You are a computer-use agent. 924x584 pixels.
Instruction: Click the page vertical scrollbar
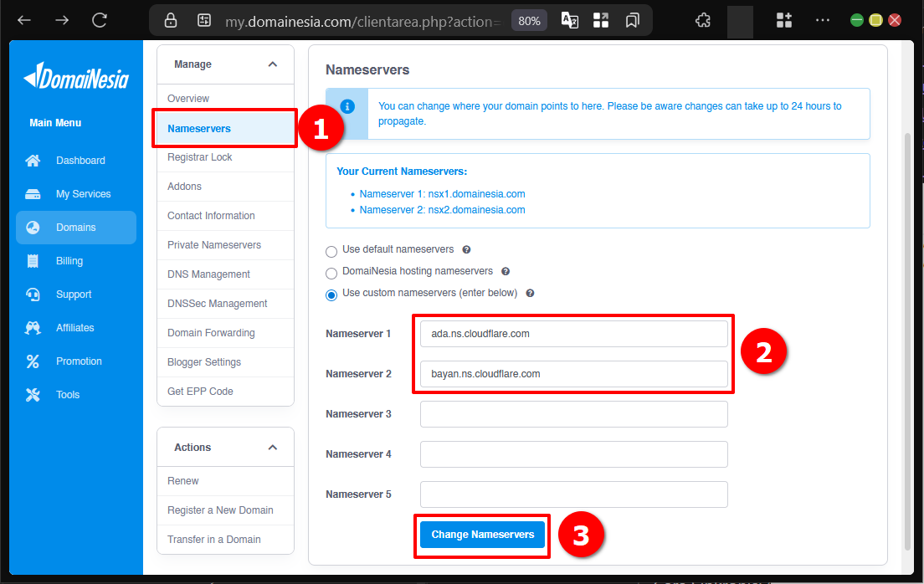907,342
